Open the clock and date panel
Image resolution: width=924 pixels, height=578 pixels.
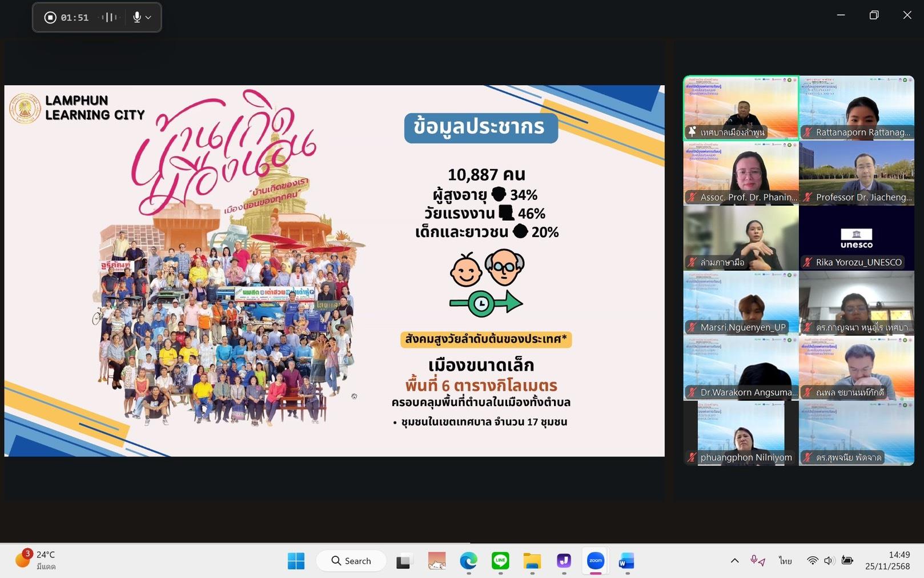887,560
